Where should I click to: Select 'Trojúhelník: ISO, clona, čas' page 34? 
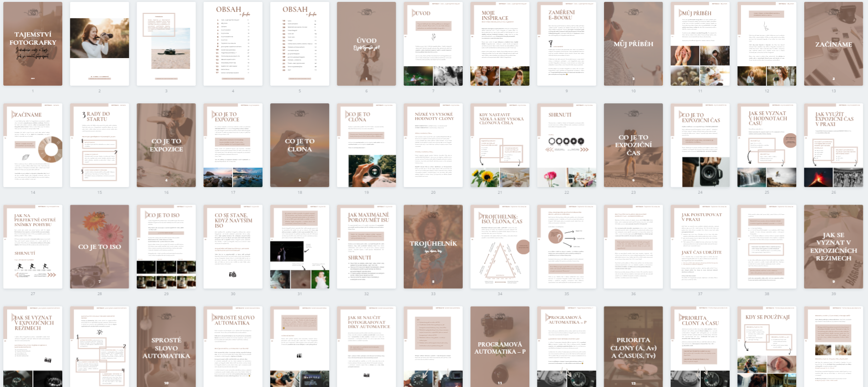(x=500, y=247)
